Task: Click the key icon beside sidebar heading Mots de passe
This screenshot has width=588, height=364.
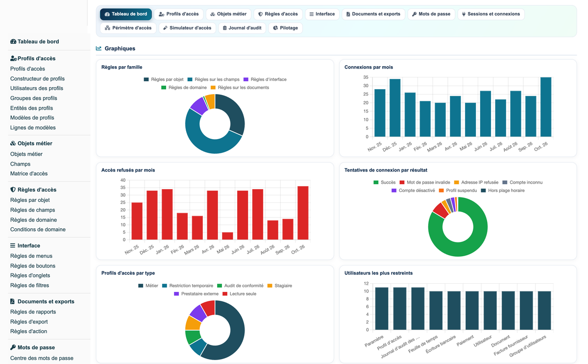Action: coord(13,347)
